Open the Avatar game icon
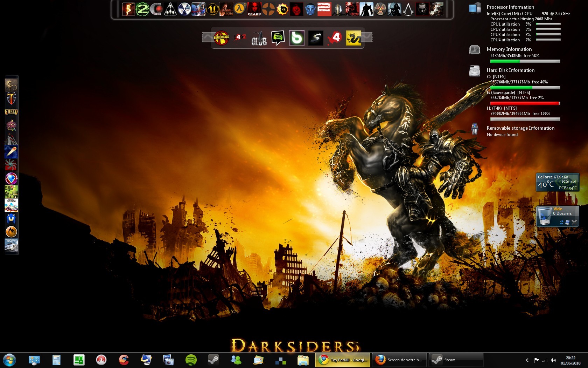The width and height of the screenshot is (588, 368). click(x=310, y=9)
